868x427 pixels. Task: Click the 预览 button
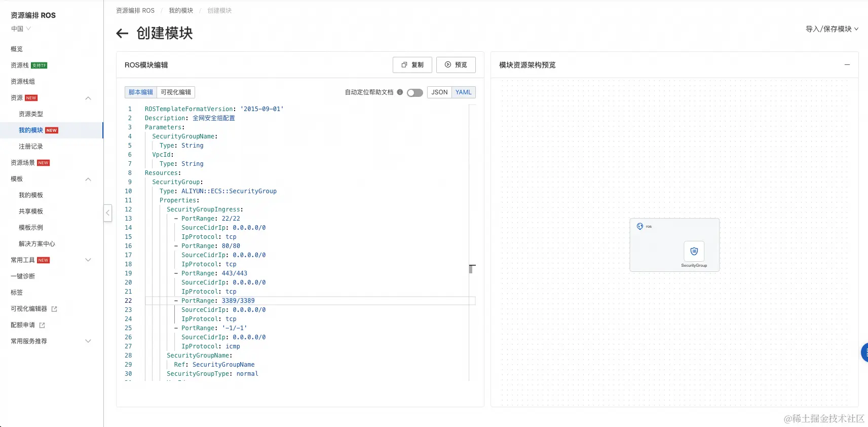tap(456, 65)
